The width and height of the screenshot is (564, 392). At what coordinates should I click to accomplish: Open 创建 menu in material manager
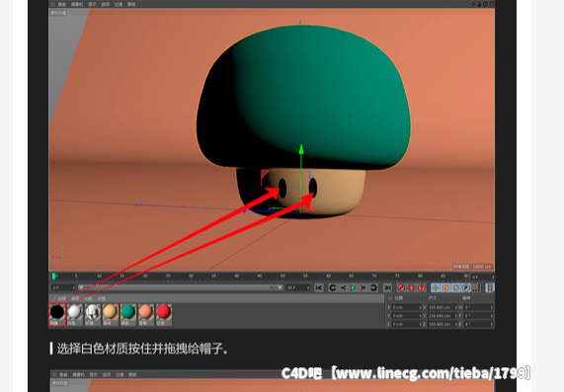[x=62, y=298]
